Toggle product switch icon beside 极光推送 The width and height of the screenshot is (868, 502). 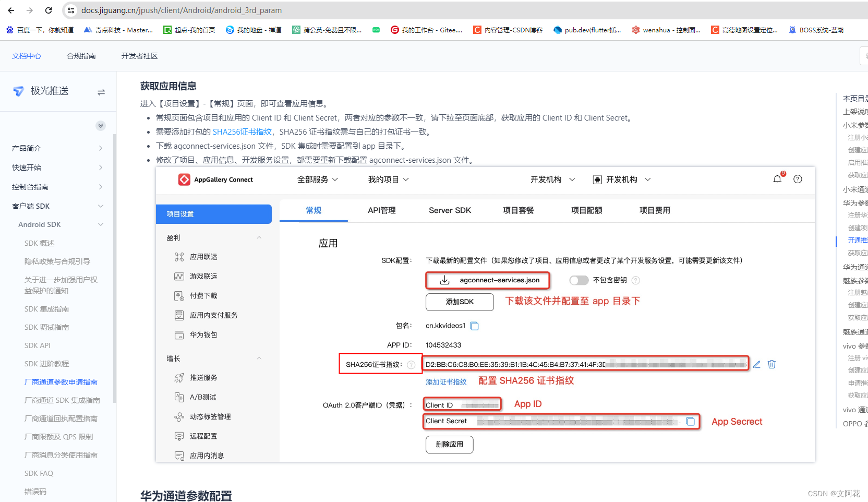click(x=101, y=92)
